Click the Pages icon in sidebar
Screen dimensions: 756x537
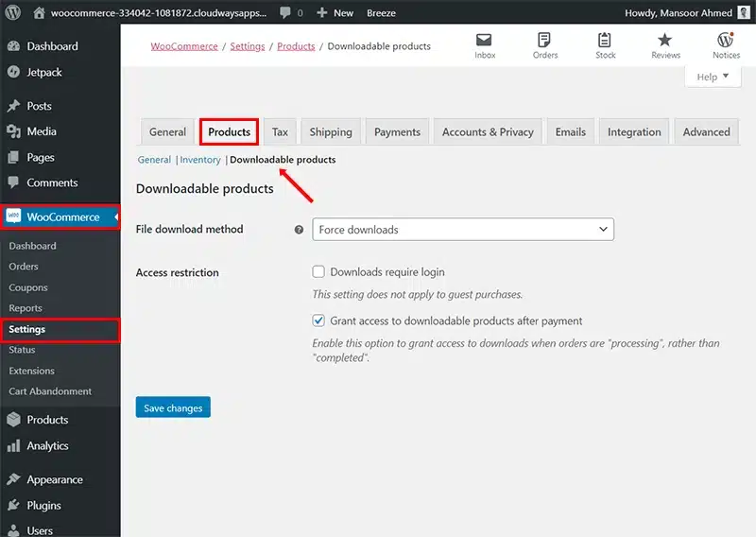pos(13,157)
